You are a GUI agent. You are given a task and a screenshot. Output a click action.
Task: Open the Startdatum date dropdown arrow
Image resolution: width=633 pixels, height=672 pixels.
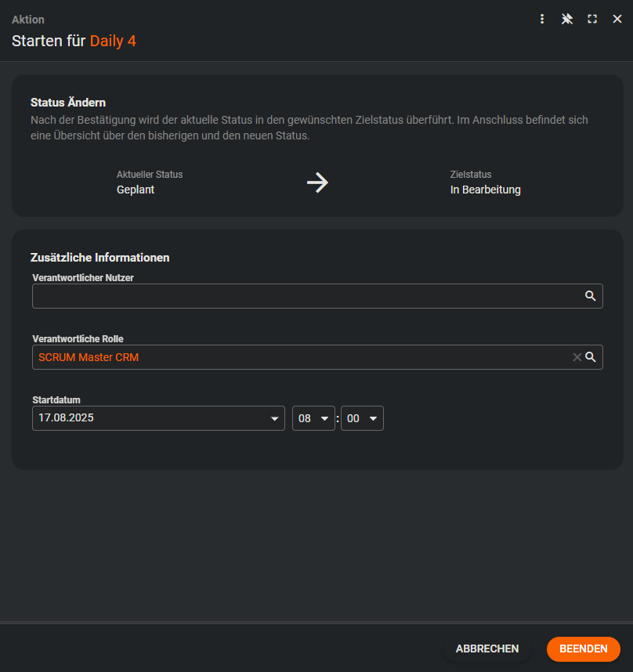(275, 419)
